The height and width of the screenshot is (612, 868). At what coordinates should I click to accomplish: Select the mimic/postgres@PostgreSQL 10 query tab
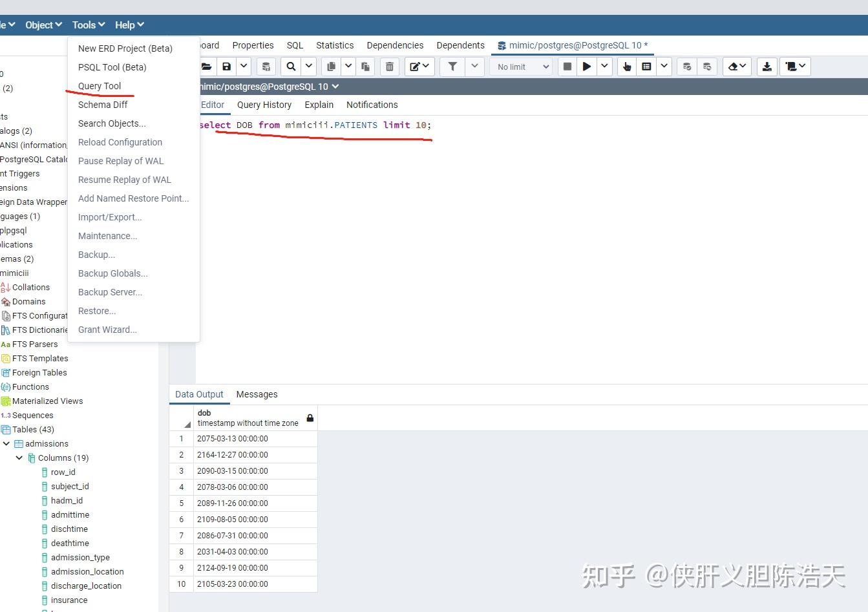click(x=573, y=45)
